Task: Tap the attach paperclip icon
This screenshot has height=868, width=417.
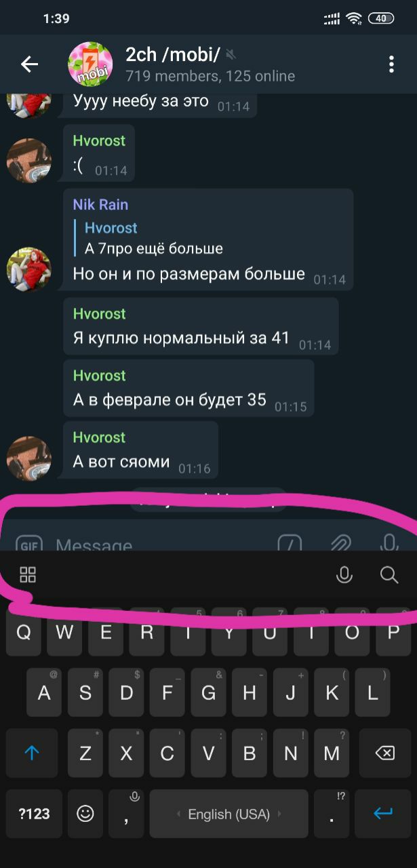Action: (340, 543)
